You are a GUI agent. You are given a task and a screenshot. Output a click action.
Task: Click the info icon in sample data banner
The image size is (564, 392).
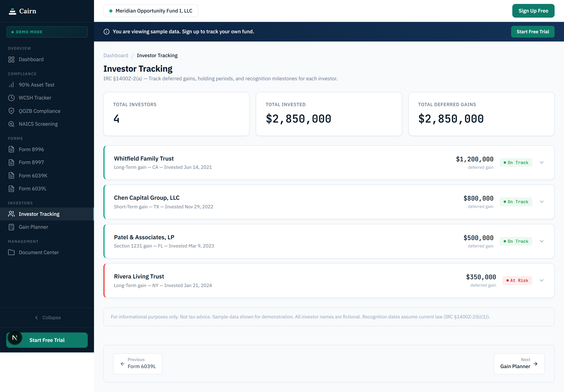tap(106, 32)
